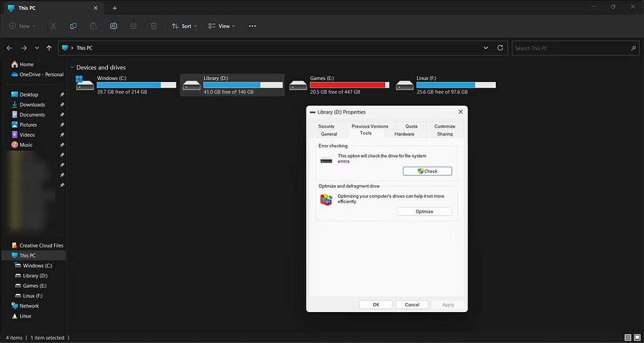Open the General tab
This screenshot has width=644, height=343.
point(329,133)
